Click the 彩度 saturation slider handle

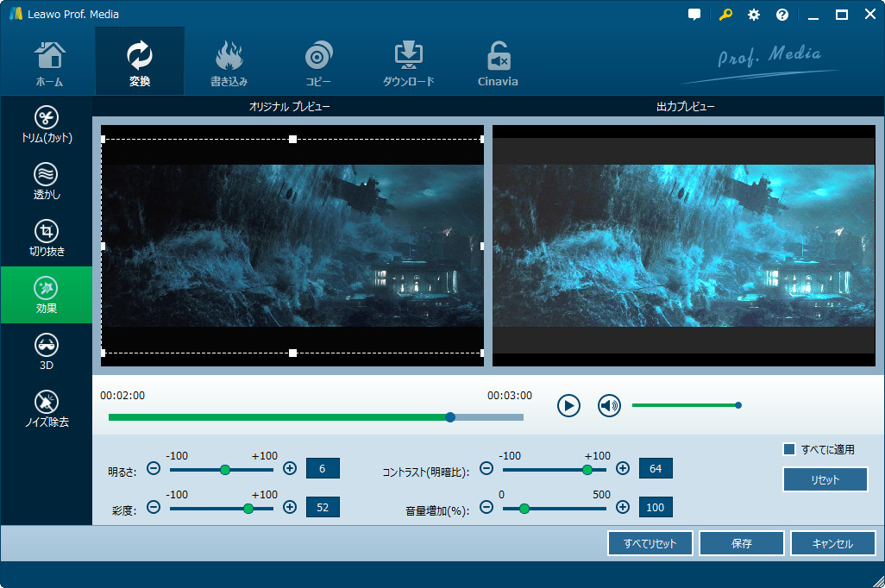pos(248,509)
